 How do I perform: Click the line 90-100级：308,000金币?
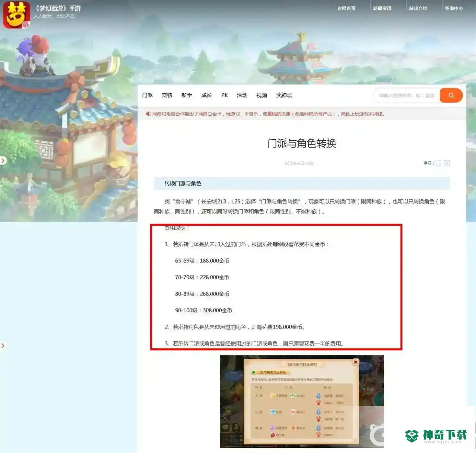pyautogui.click(x=203, y=310)
